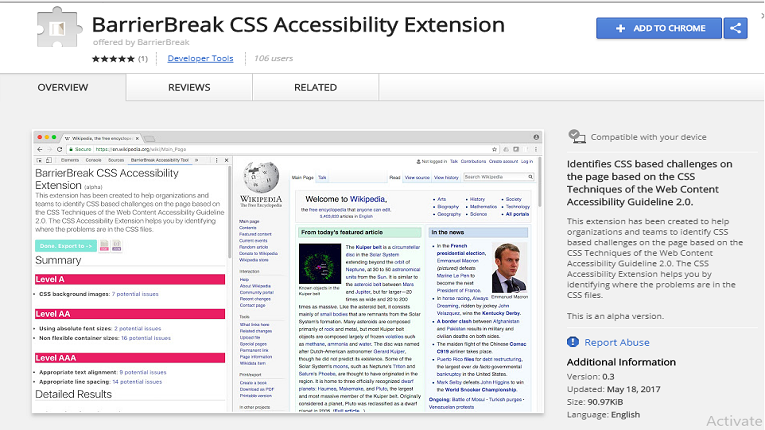This screenshot has width=765, height=430.
Task: Click the Language English entry
Action: tap(603, 415)
